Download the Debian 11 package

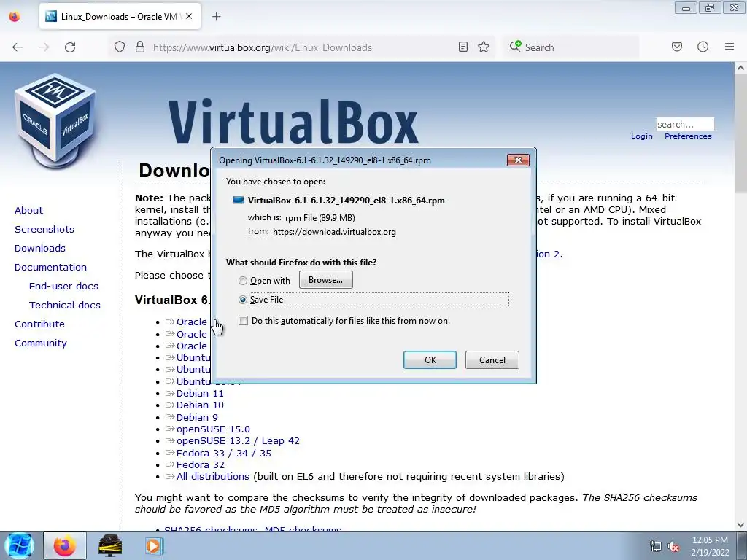pyautogui.click(x=200, y=393)
